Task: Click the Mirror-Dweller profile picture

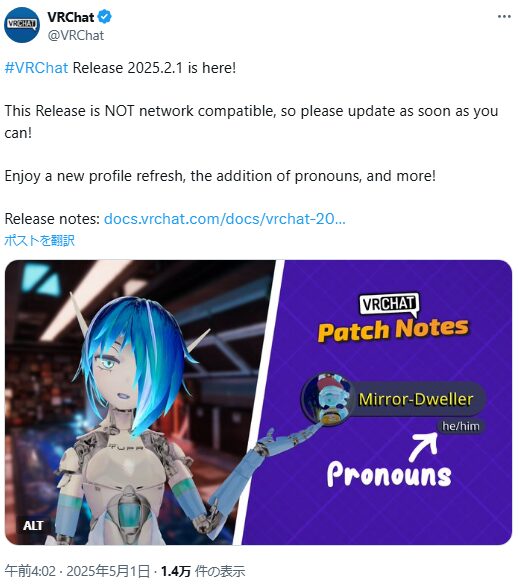Action: 329,399
